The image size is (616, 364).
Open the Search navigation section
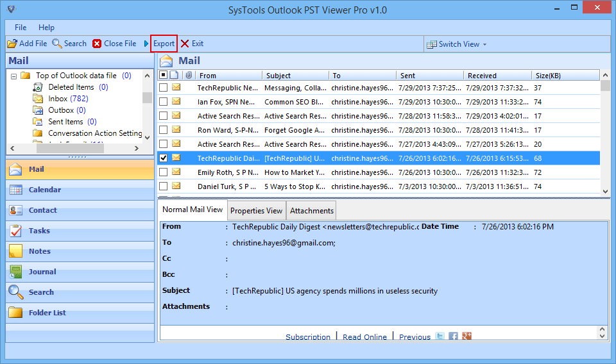pyautogui.click(x=80, y=292)
